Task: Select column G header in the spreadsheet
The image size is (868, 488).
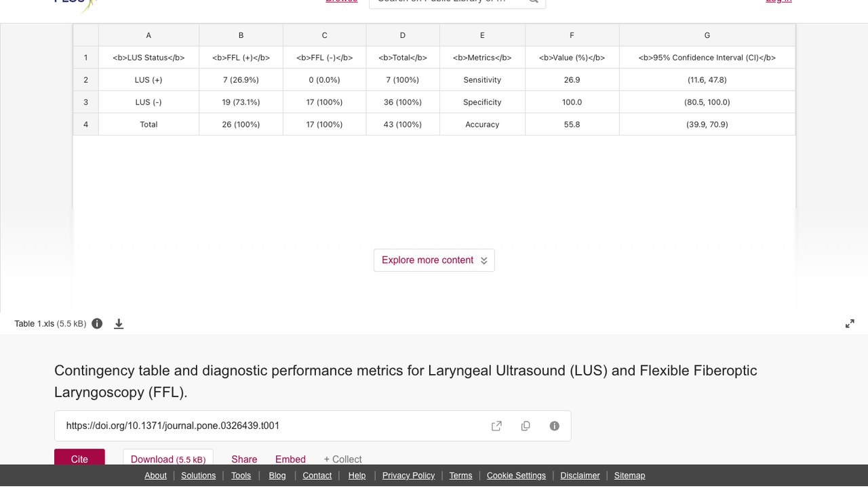Action: coord(707,35)
